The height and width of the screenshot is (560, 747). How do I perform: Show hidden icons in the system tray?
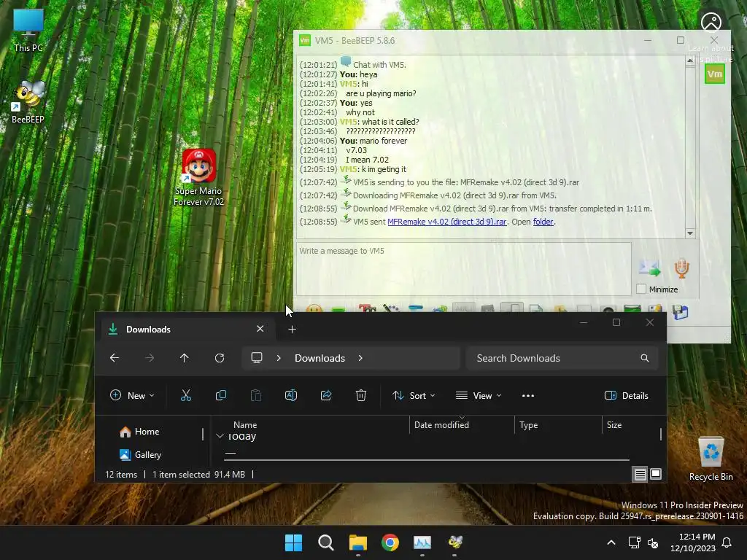[x=611, y=542]
